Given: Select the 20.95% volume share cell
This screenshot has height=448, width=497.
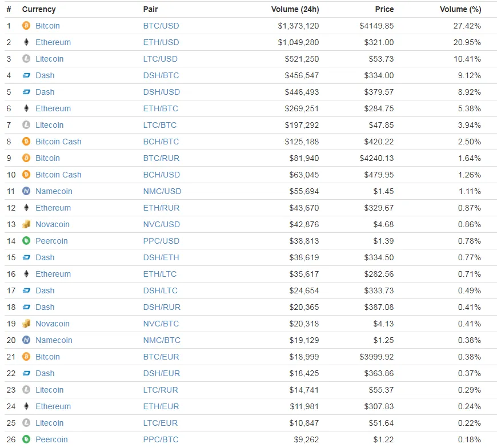Looking at the screenshot, I should (x=467, y=42).
